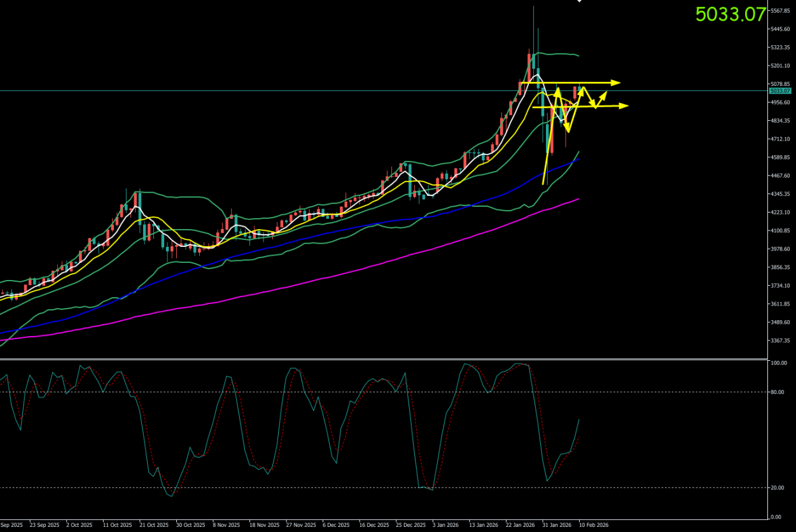Click the 4712.10 price axis label
The width and height of the screenshot is (796, 532).
coord(781,139)
